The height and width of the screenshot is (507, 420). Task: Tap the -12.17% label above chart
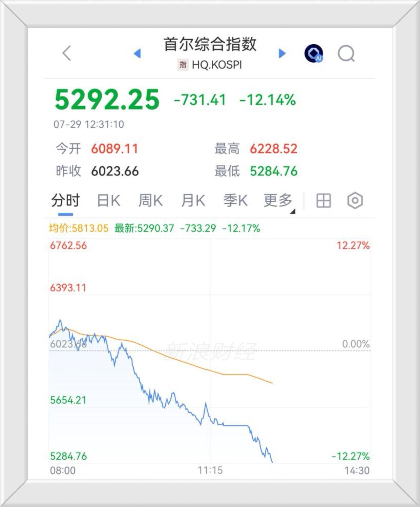click(x=241, y=228)
